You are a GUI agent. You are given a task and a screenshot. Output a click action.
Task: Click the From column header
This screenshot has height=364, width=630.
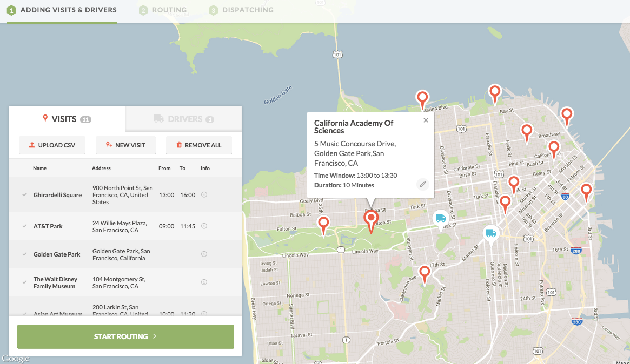164,168
